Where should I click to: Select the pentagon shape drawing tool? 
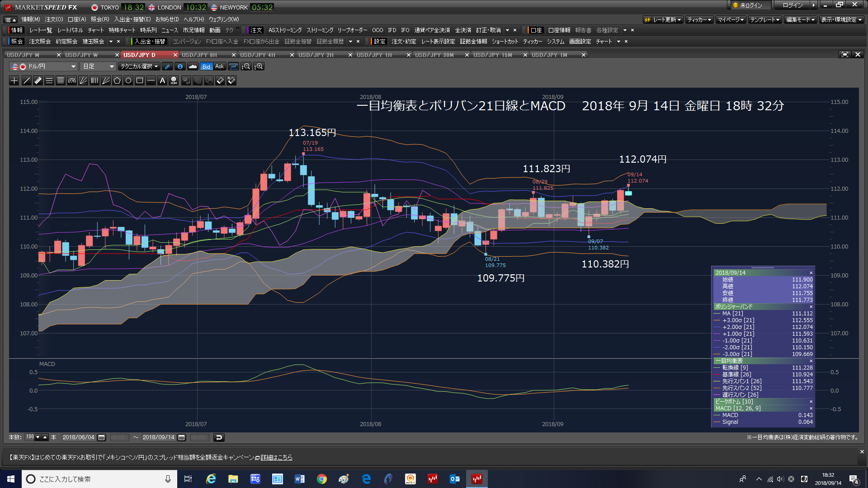[117, 81]
